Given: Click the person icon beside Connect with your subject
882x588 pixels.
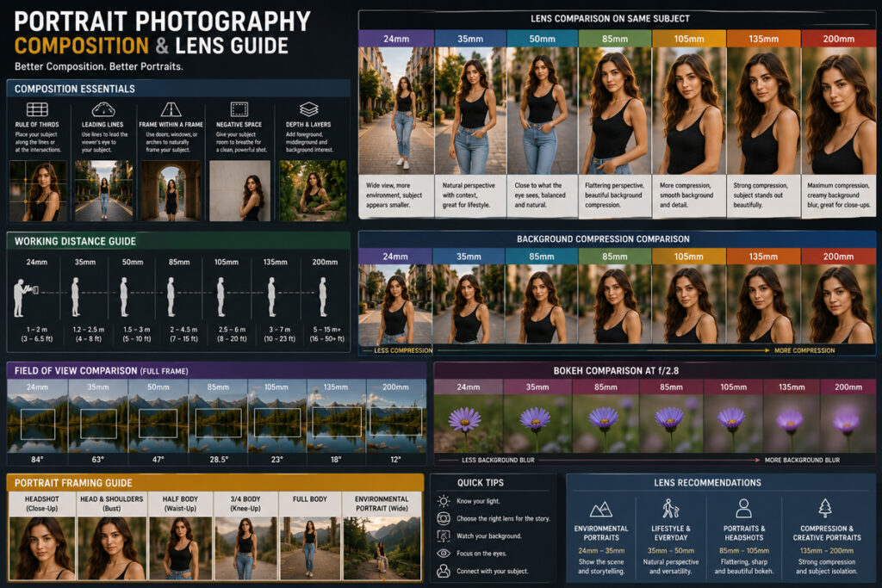Looking at the screenshot, I should pos(444,571).
